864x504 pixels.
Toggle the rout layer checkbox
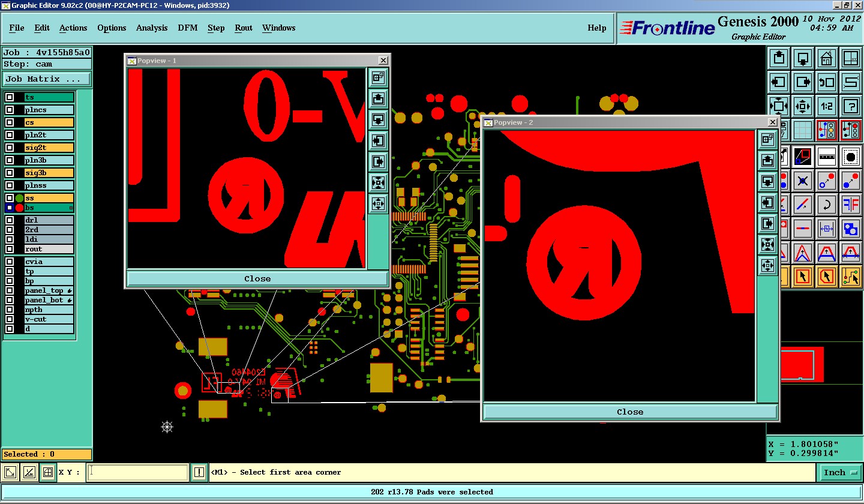(10, 249)
